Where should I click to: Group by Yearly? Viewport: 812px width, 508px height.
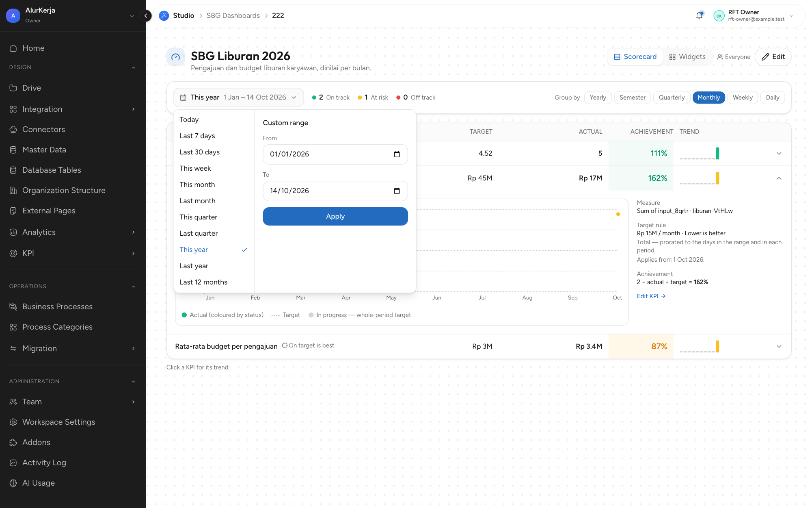click(598, 98)
